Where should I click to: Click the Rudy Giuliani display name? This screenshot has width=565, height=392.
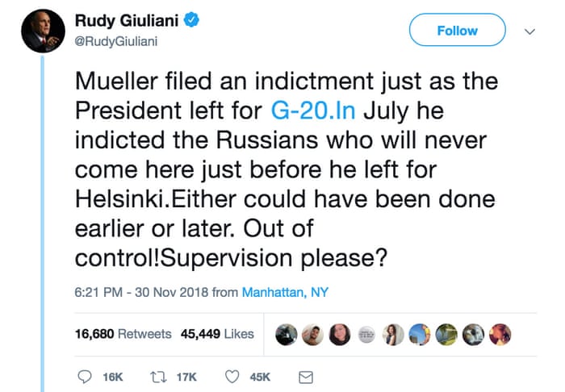(x=127, y=19)
